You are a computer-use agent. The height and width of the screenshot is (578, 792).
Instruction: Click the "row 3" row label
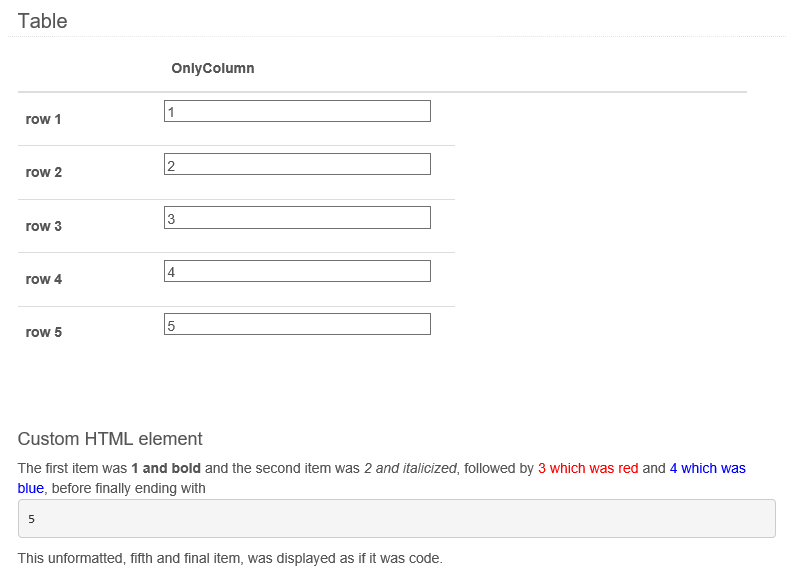click(x=44, y=226)
